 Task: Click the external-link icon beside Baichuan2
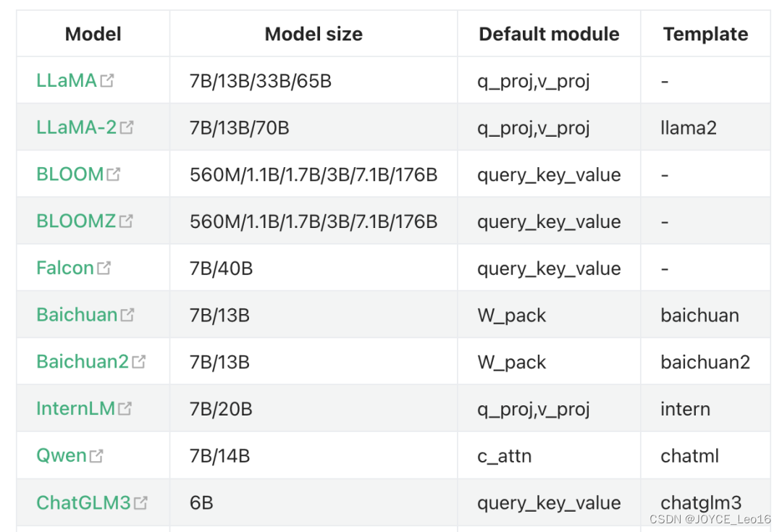coord(138,361)
